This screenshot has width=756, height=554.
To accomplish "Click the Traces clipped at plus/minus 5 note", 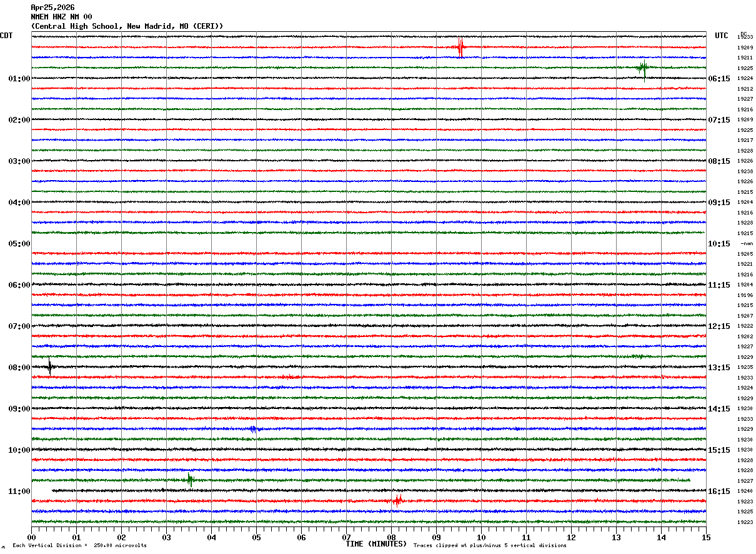I will [490, 546].
